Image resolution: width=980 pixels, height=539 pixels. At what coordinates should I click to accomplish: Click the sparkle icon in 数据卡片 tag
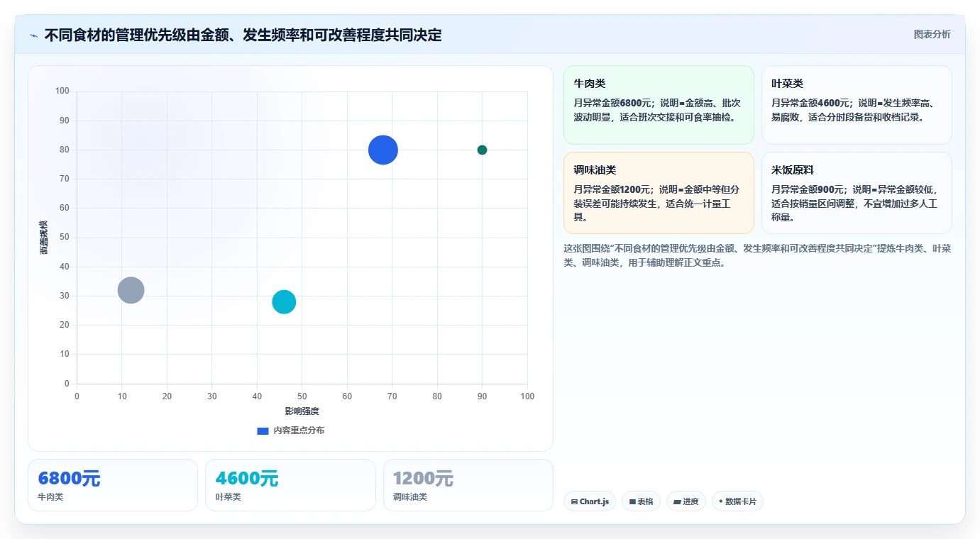pos(721,501)
